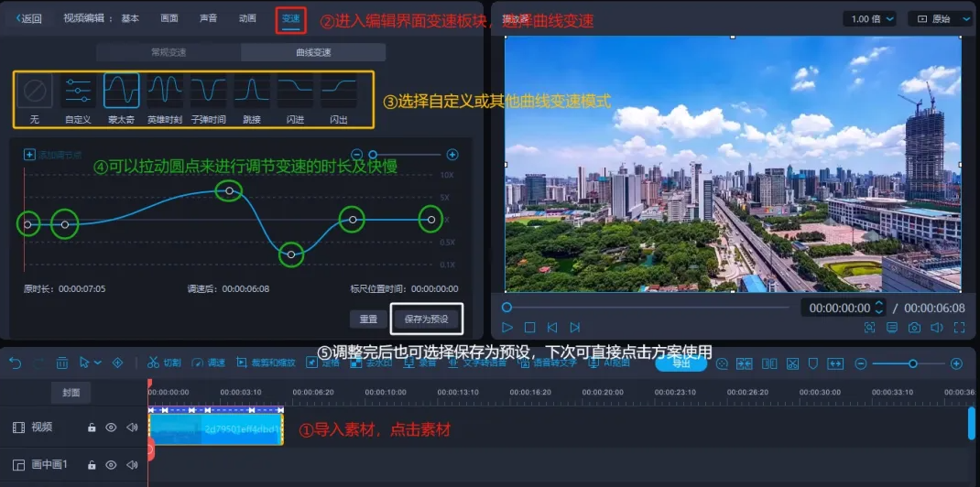This screenshot has height=487, width=980.
Task: Click the preview playback progress bar
Action: [x=646, y=308]
